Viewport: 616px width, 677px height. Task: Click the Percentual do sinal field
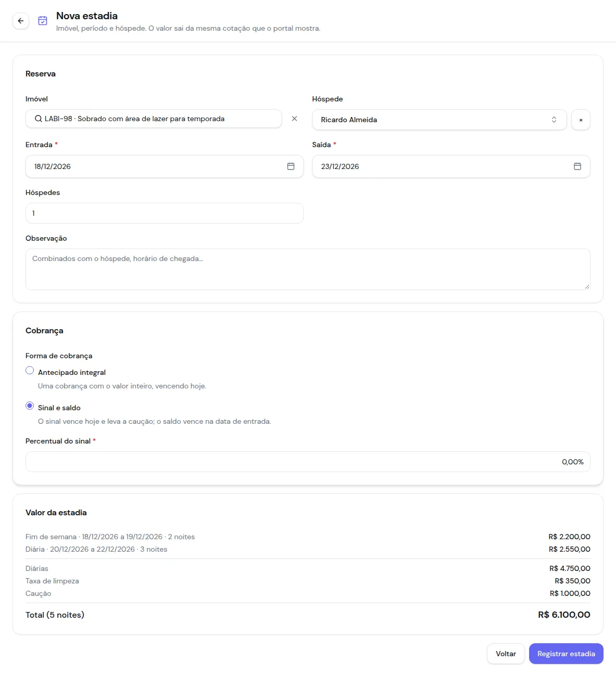click(x=308, y=462)
